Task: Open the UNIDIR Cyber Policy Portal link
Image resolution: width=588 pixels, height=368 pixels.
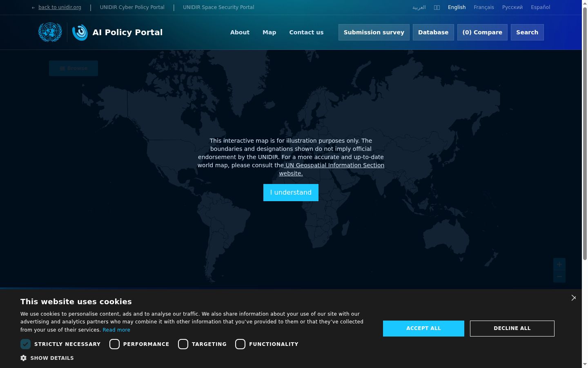Action: pyautogui.click(x=132, y=7)
